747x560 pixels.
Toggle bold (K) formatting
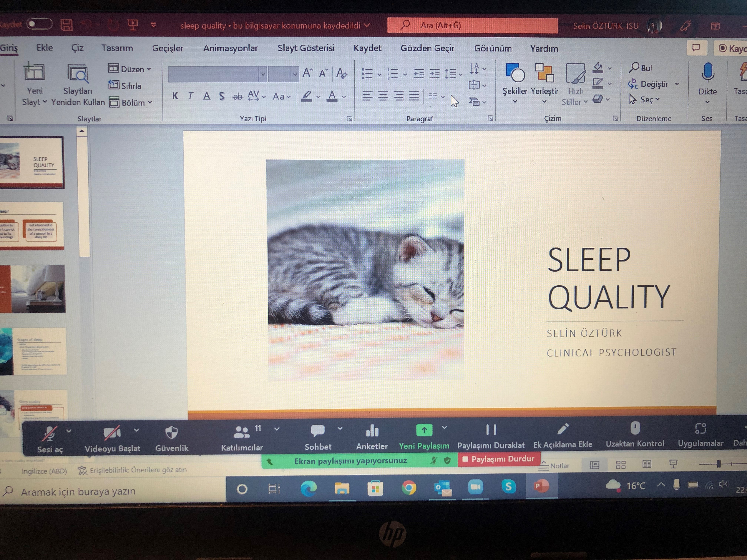175,96
